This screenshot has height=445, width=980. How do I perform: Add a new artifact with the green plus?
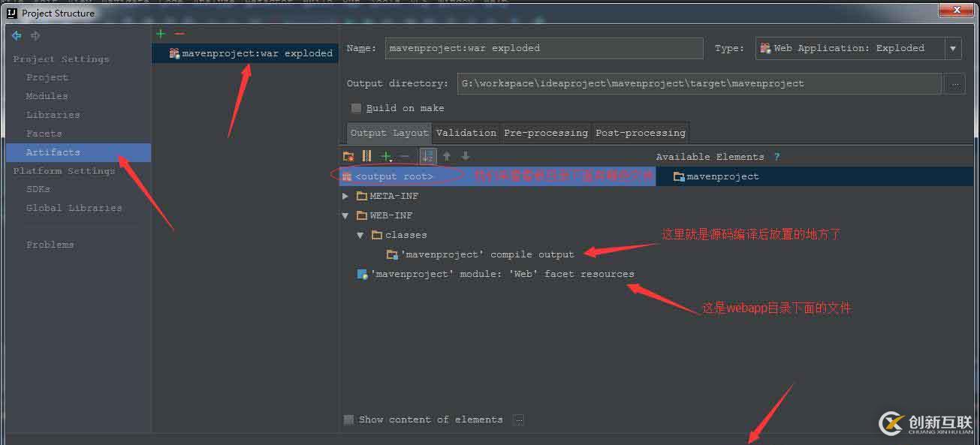click(160, 34)
